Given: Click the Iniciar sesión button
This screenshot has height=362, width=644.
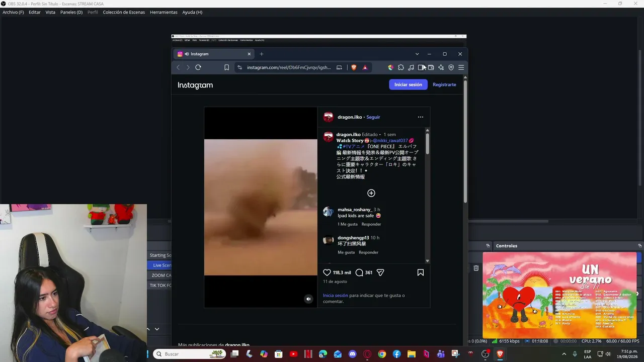Looking at the screenshot, I should pos(408,84).
